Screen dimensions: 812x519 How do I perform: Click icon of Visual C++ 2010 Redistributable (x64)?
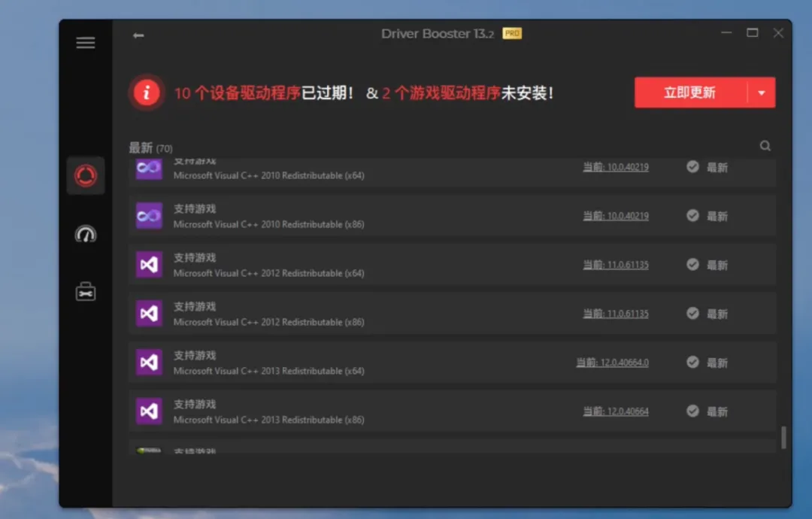pyautogui.click(x=149, y=168)
